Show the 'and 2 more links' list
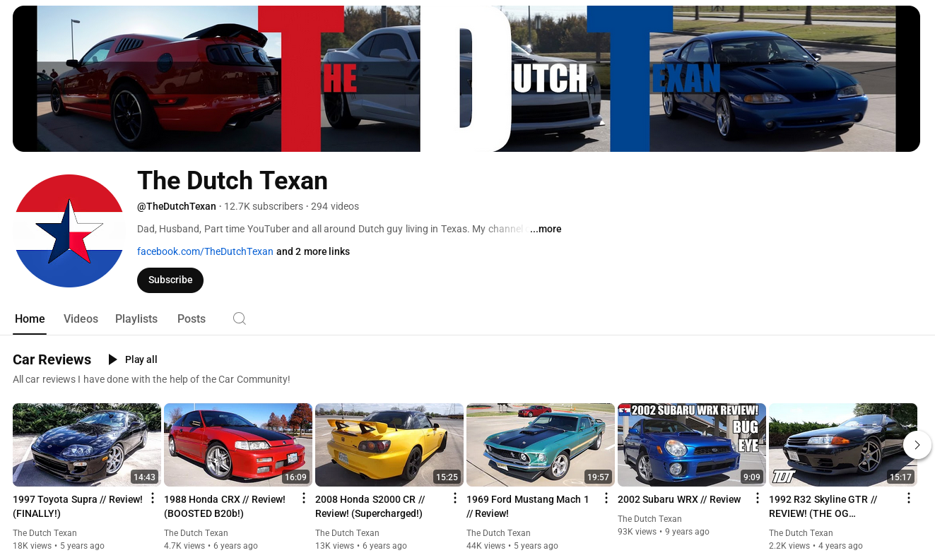The width and height of the screenshot is (935, 560). click(x=313, y=251)
